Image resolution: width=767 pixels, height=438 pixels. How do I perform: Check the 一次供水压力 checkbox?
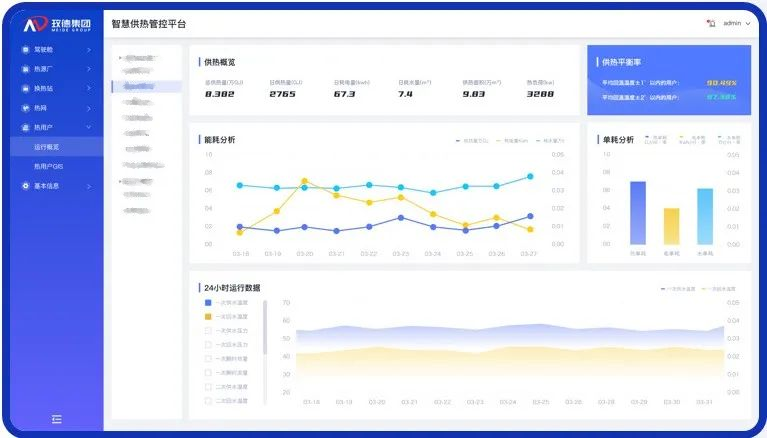pyautogui.click(x=208, y=331)
